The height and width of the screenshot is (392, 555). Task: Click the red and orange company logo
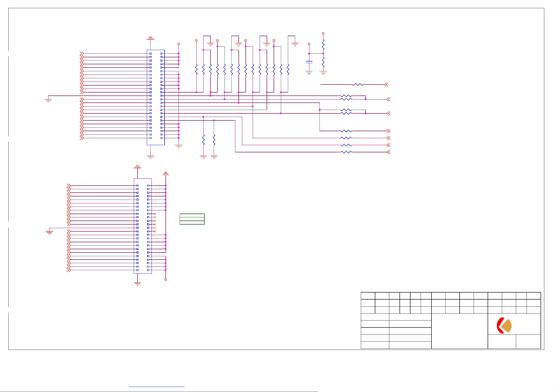(504, 325)
